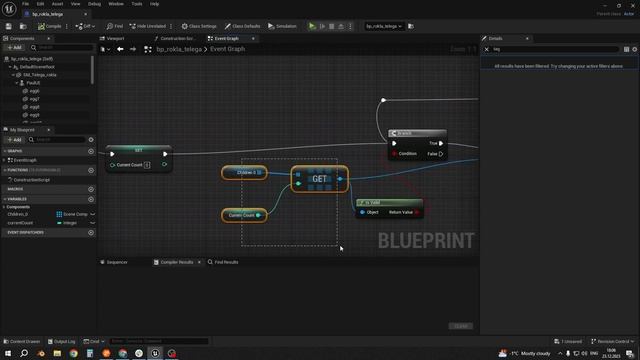Collapse the DefaultSceneRoot tree item
Image resolution: width=640 pixels, height=360 pixels.
[x=10, y=67]
